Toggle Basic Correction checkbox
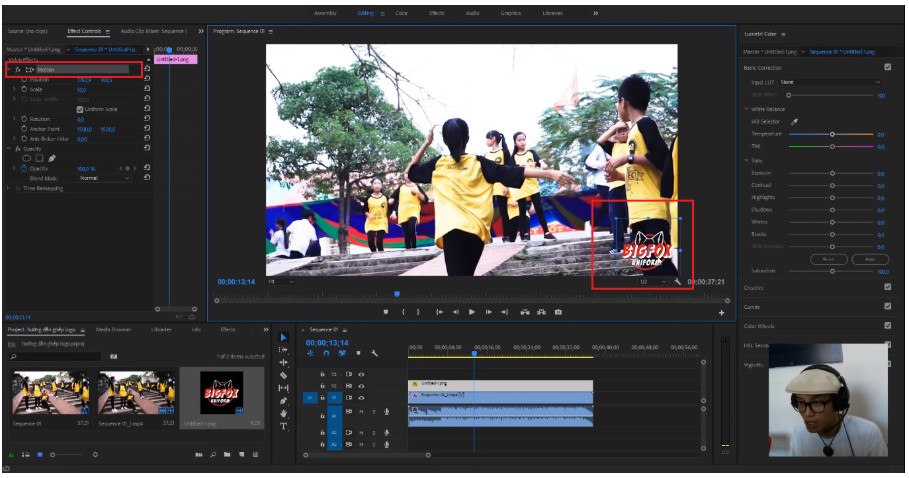The width and height of the screenshot is (909, 478). [888, 67]
